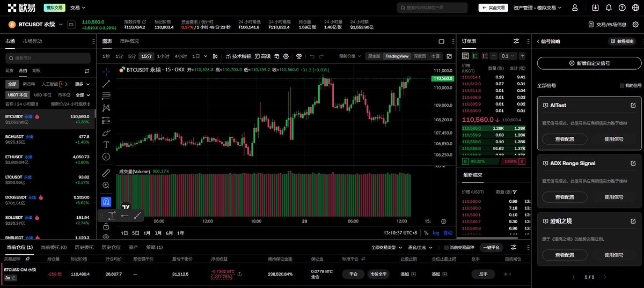The width and height of the screenshot is (644, 288).
Task: Click 市价全平 for BTCUSD position
Action: click(x=379, y=274)
